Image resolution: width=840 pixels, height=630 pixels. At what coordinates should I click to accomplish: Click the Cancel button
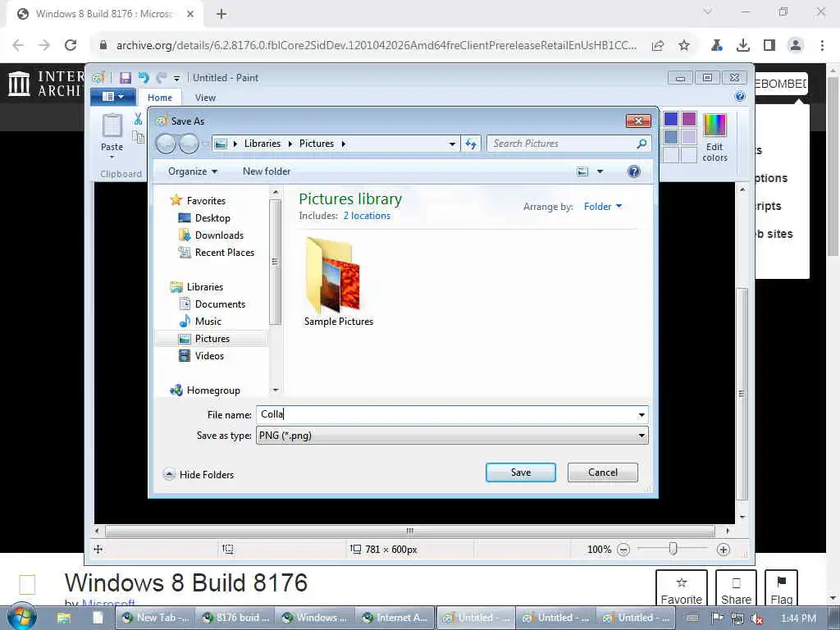[x=603, y=472]
